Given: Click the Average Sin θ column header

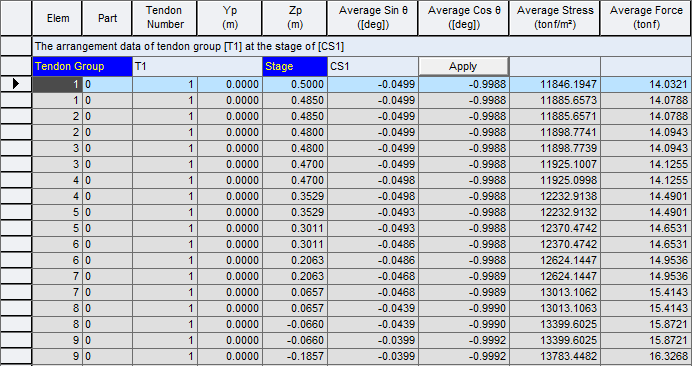Looking at the screenshot, I should (373, 18).
